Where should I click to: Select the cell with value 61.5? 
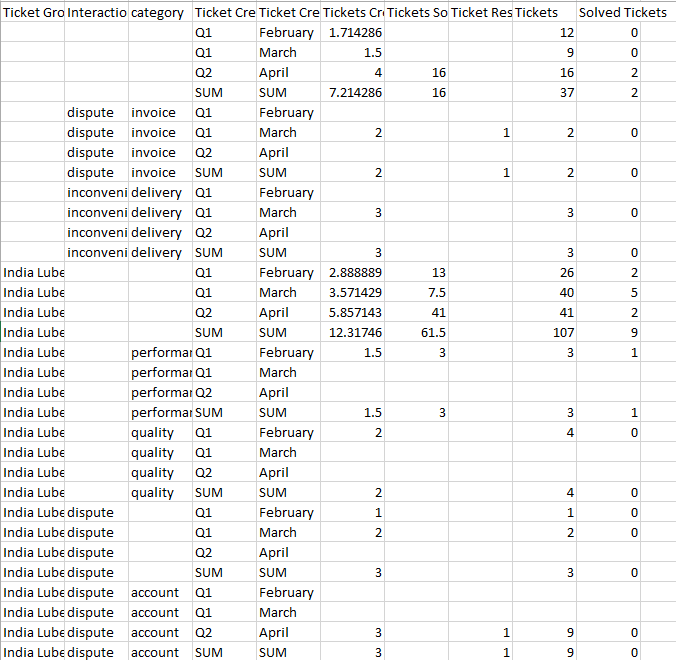tap(416, 333)
